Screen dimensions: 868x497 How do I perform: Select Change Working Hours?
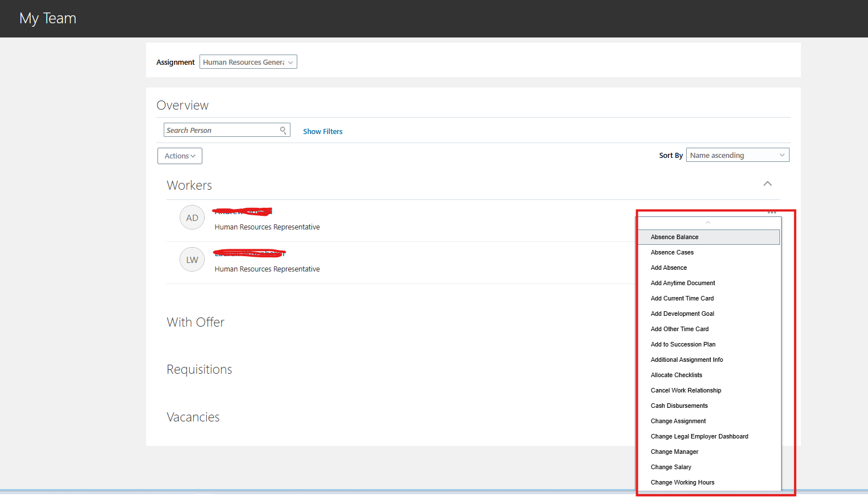pyautogui.click(x=682, y=482)
